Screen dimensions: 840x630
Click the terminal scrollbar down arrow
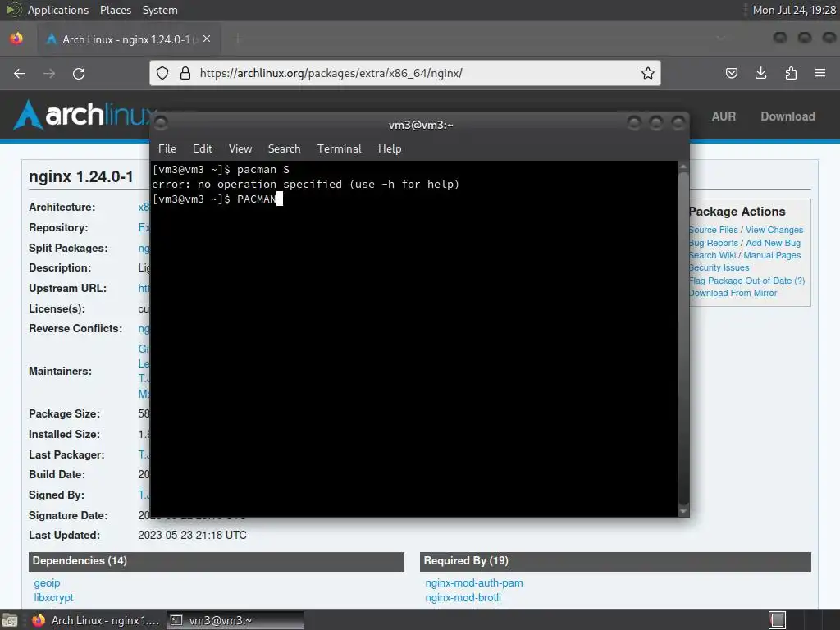click(x=683, y=511)
